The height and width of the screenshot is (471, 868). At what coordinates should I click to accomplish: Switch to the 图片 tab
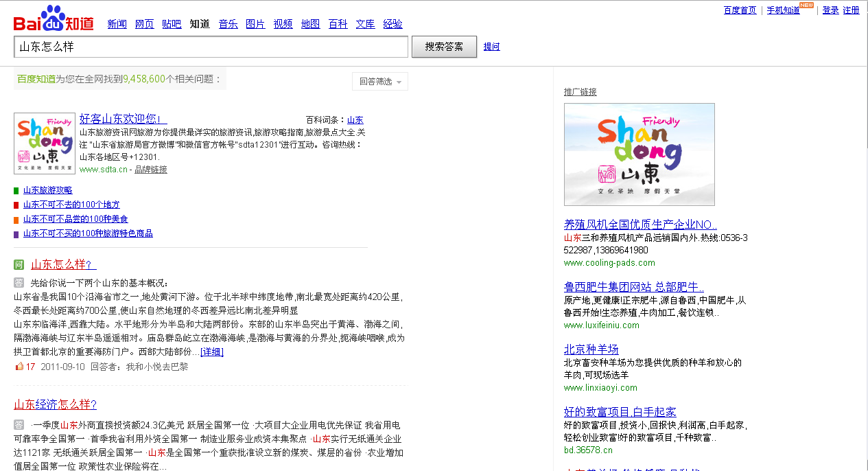[255, 24]
